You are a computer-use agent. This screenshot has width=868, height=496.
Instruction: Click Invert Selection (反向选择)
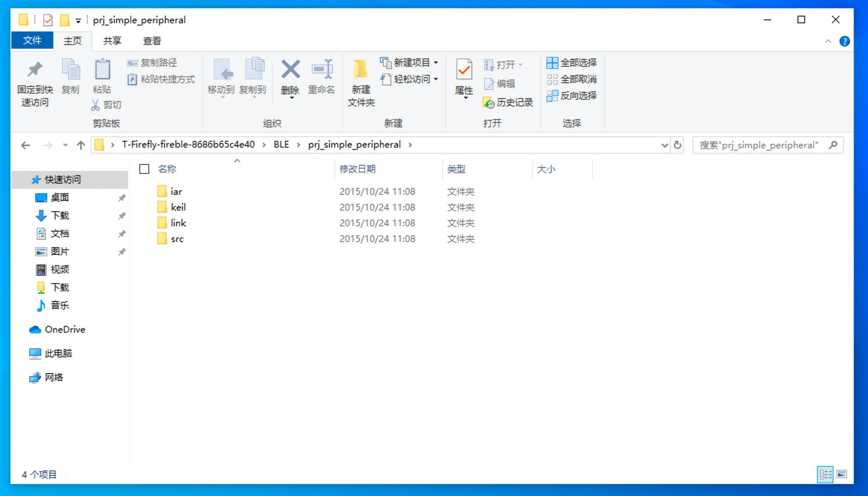coord(572,96)
